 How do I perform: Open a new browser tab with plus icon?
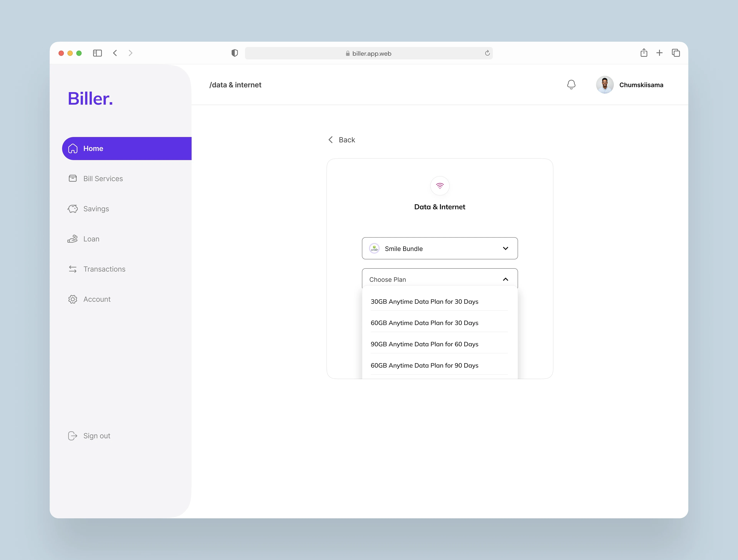point(659,53)
